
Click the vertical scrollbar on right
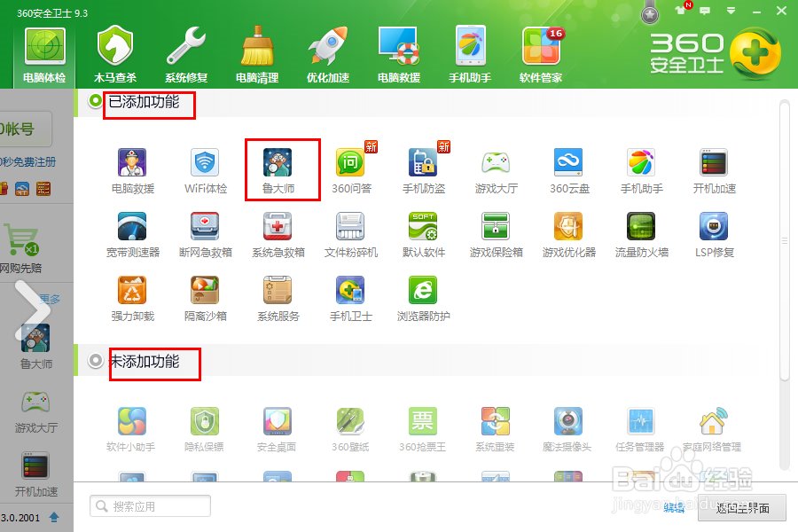click(x=785, y=239)
